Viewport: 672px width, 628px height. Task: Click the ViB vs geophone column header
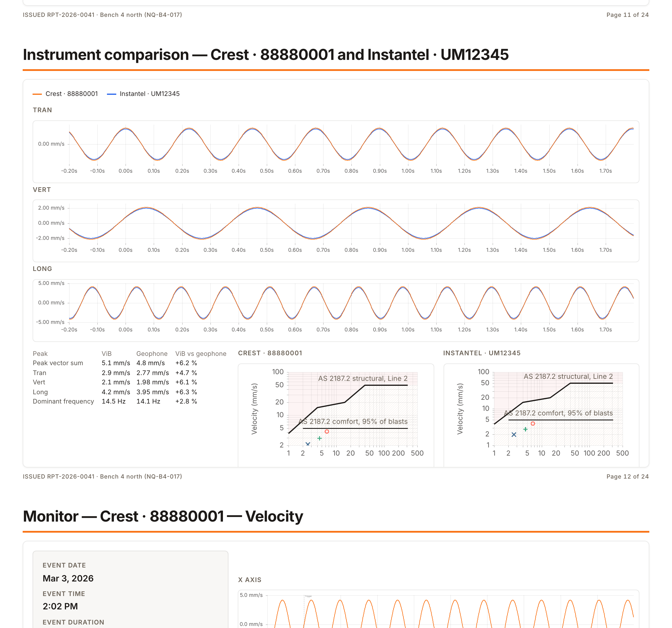click(201, 354)
